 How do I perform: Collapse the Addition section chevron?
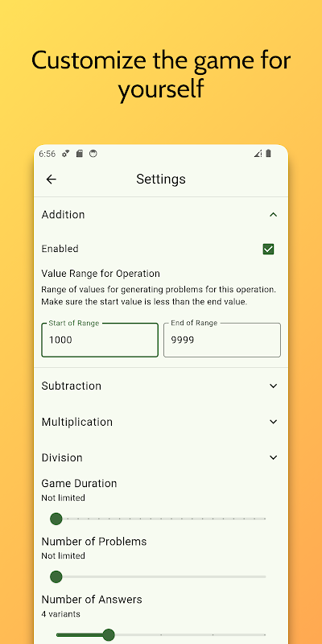coord(273,214)
